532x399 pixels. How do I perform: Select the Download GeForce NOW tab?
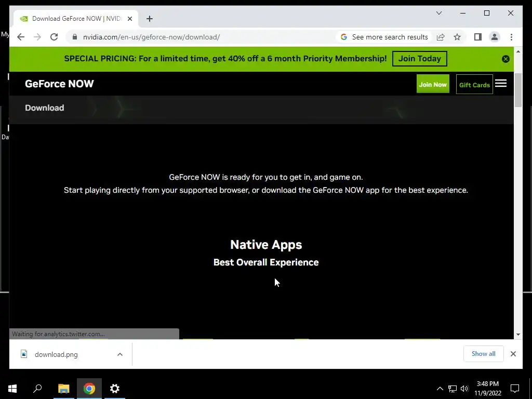(x=76, y=19)
